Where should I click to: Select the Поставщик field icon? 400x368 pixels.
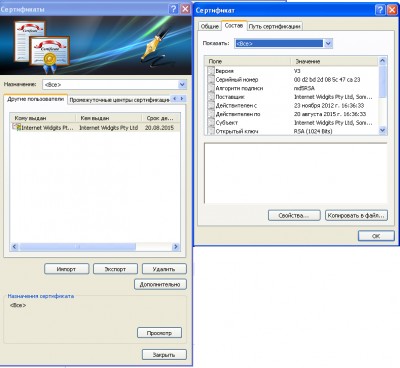click(x=211, y=97)
